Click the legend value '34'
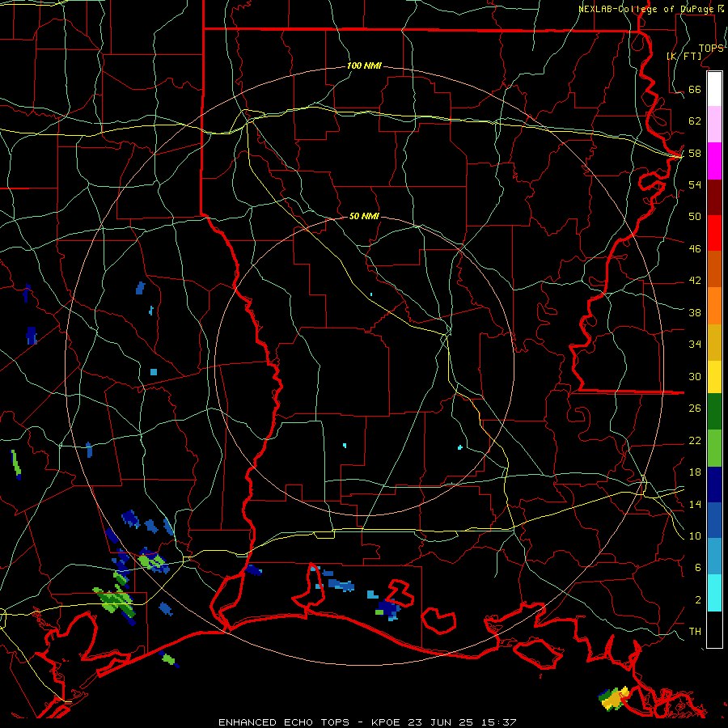 695,345
